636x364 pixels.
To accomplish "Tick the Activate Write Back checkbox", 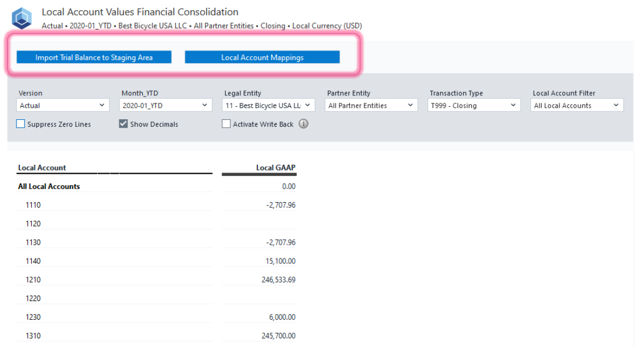I will coord(226,124).
